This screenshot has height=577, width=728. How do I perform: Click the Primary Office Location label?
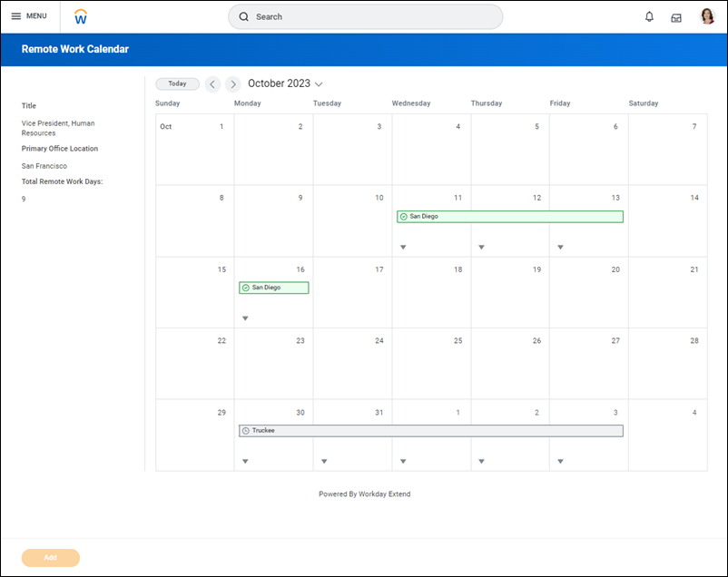tap(60, 149)
